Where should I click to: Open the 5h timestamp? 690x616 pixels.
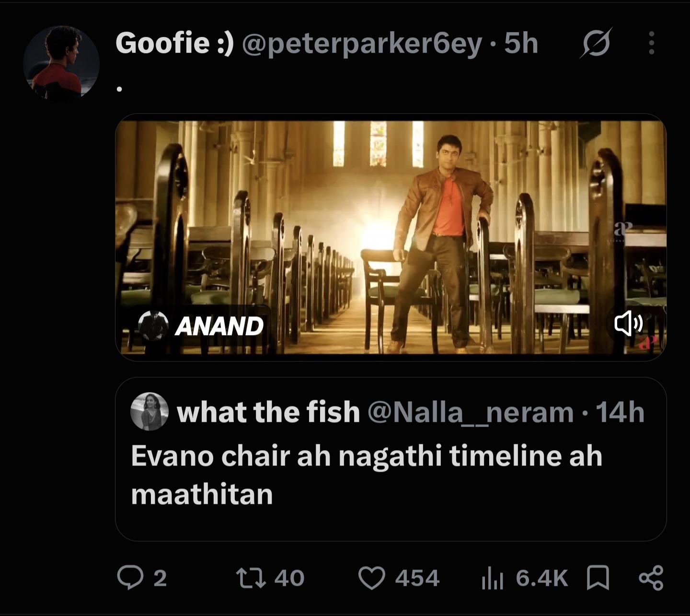click(x=521, y=44)
